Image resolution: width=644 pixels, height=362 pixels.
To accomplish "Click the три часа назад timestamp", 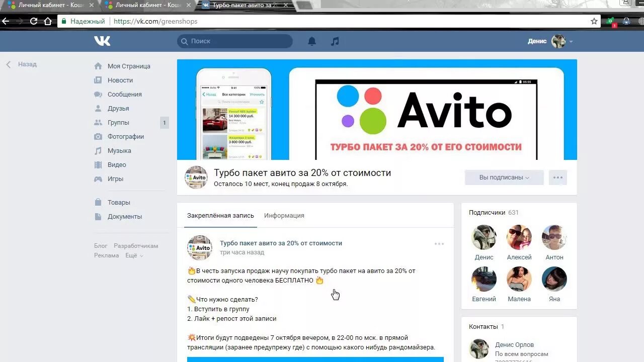I will [242, 252].
